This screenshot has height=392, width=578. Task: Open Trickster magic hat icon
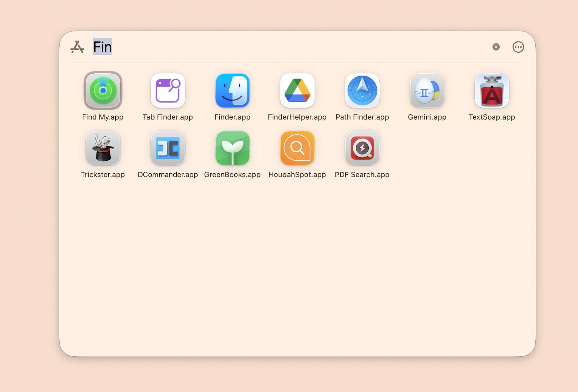click(103, 148)
